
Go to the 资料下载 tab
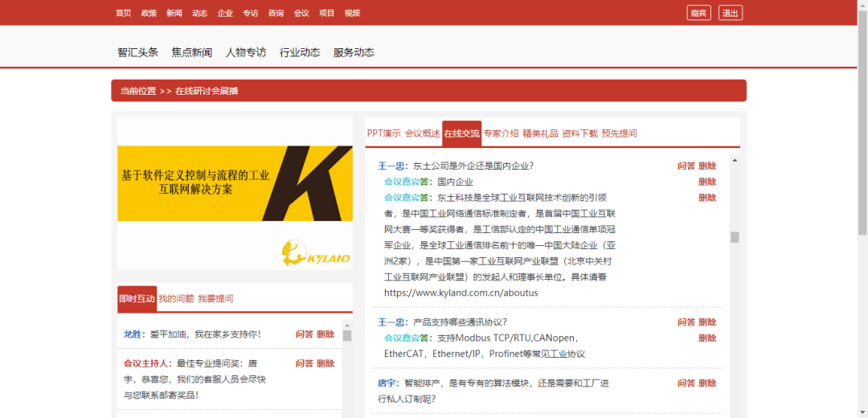pos(579,133)
